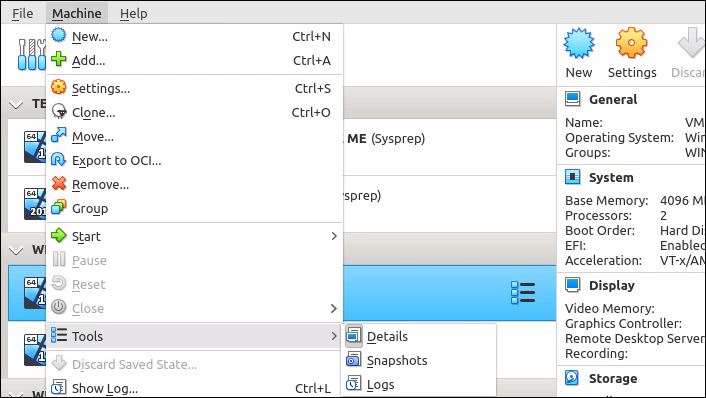Click the Display section heading
Image resolution: width=706 pixels, height=398 pixels.
point(611,285)
